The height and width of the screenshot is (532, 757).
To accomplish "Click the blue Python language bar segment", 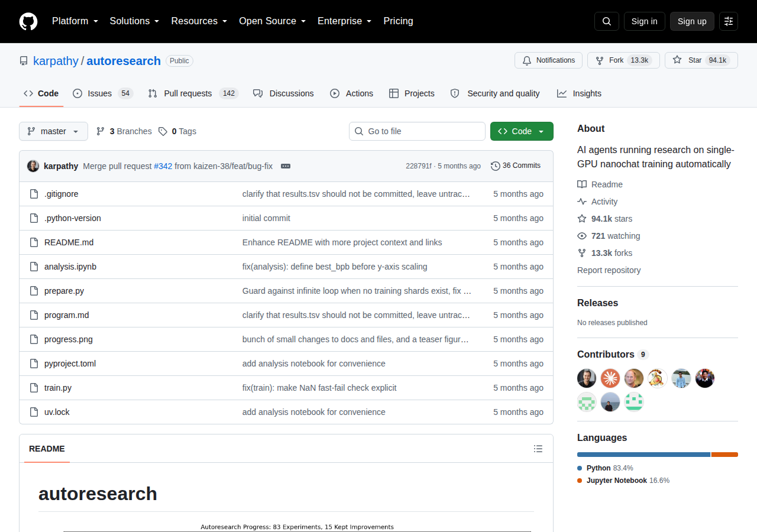I will tap(643, 455).
